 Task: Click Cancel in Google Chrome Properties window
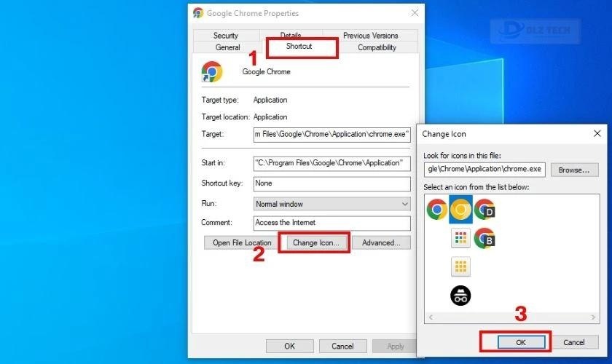(x=342, y=346)
